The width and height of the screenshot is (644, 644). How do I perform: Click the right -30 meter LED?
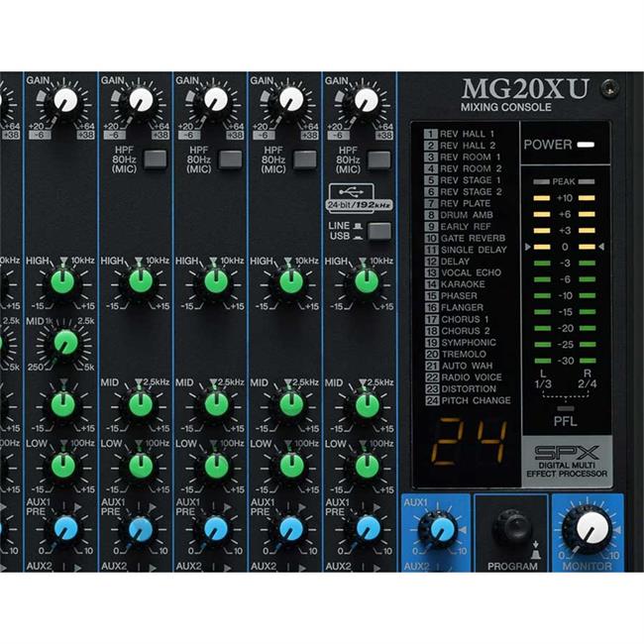[x=587, y=361]
